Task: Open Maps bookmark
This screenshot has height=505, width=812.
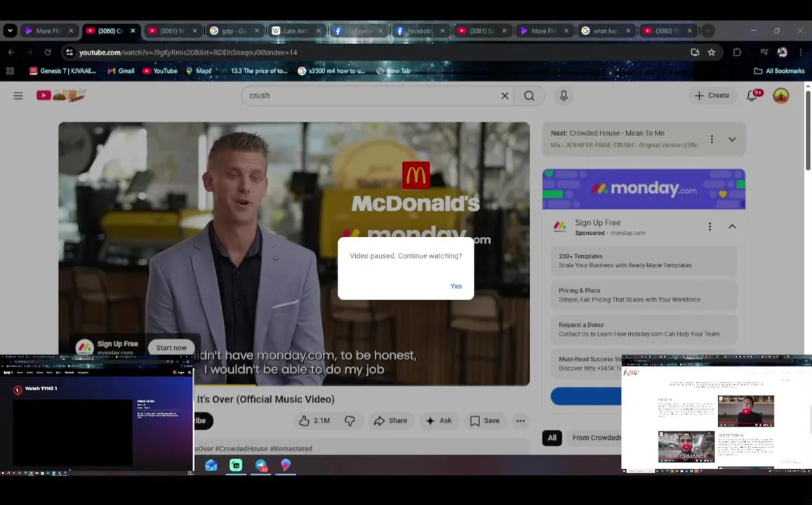Action: 199,71
